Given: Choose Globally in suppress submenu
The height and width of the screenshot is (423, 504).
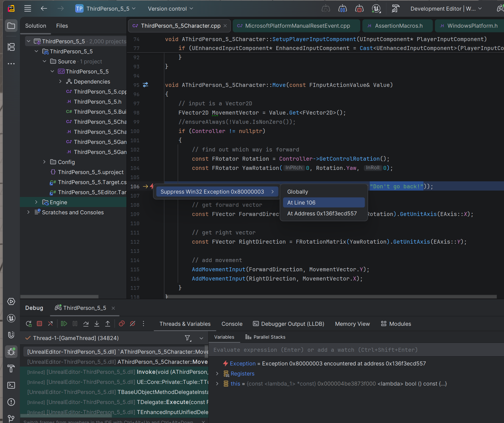Looking at the screenshot, I should (x=324, y=192).
